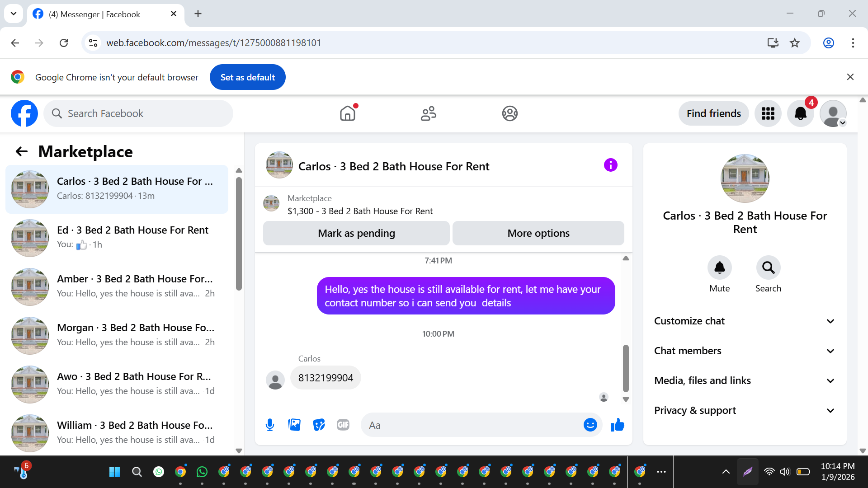Open the GIF picker
This screenshot has width=868, height=488.
pos(343,425)
